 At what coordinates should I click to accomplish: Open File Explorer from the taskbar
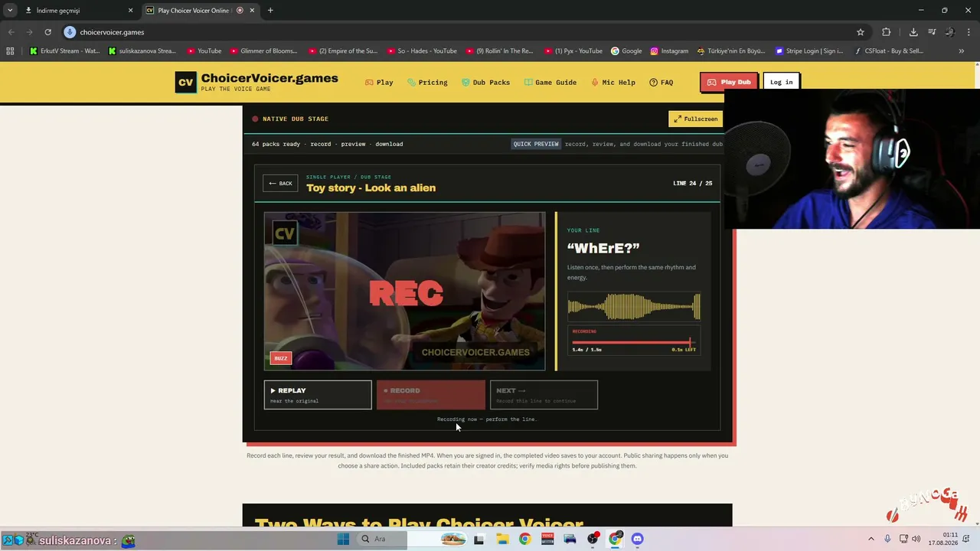point(502,539)
